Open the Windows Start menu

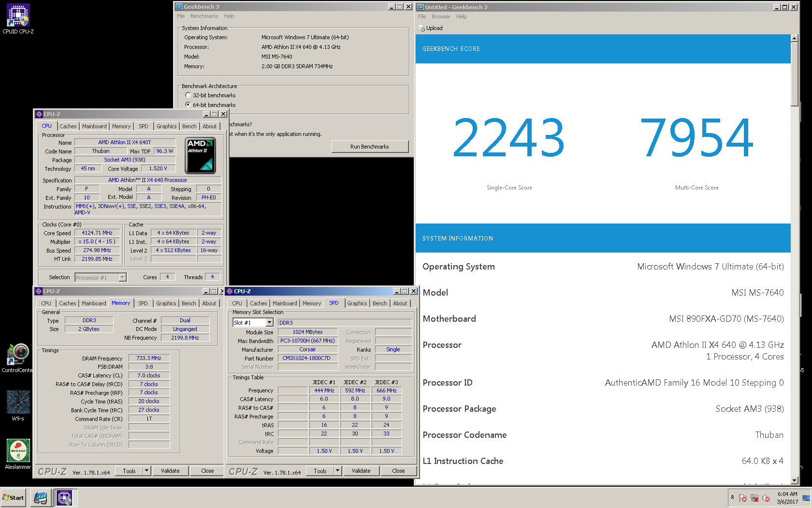(x=14, y=497)
